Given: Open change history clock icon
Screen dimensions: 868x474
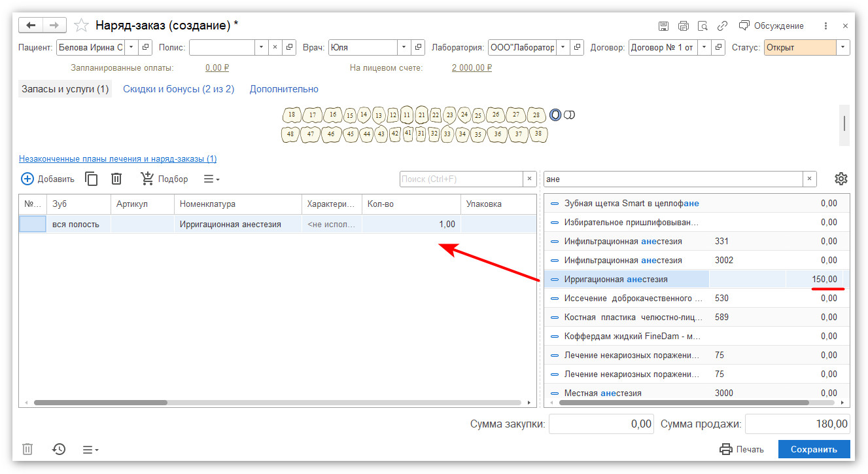Looking at the screenshot, I should pyautogui.click(x=59, y=449).
